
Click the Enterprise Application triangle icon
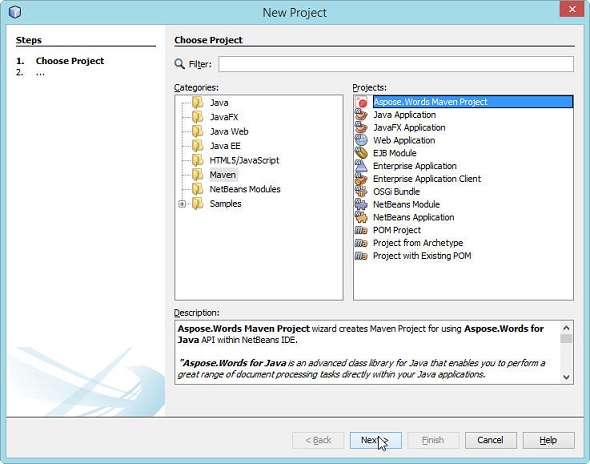(x=361, y=166)
